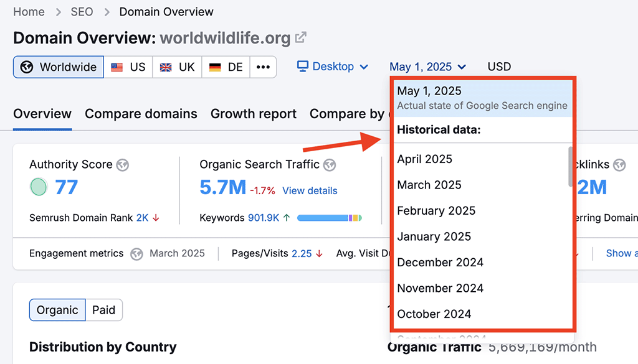This screenshot has height=364, width=638.
Task: Select the Organic toggle button
Action: (57, 310)
